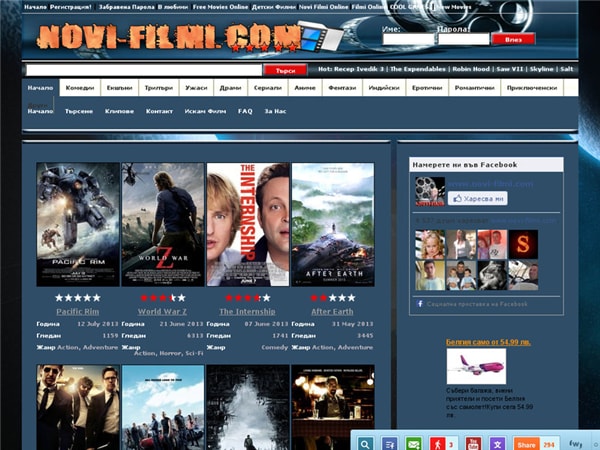This screenshot has height=450, width=600.
Task: Open the hot link Saw VII
Action: pos(510,69)
